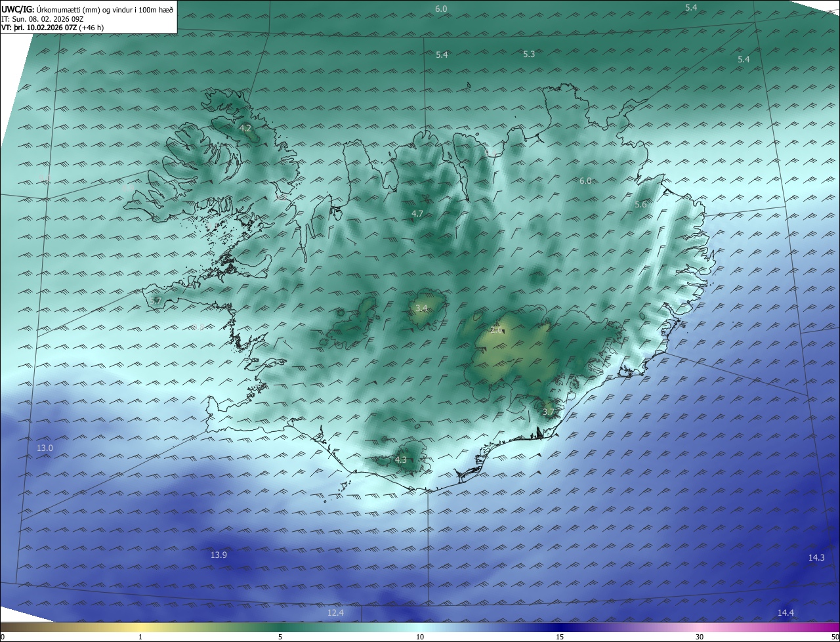This screenshot has height=642, width=840.
Task: Click the legend tick label '50'
Action: 835,637
